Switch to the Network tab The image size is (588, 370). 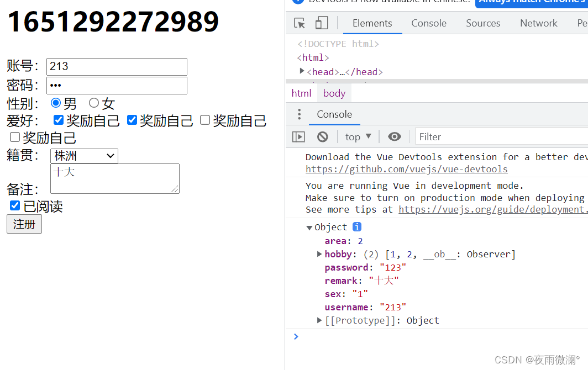[x=538, y=23]
